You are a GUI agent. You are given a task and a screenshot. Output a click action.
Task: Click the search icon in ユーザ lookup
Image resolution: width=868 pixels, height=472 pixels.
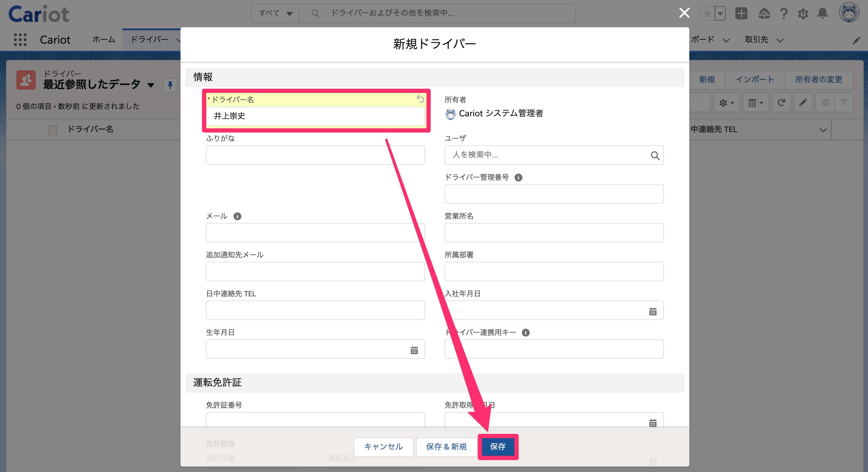pos(655,155)
